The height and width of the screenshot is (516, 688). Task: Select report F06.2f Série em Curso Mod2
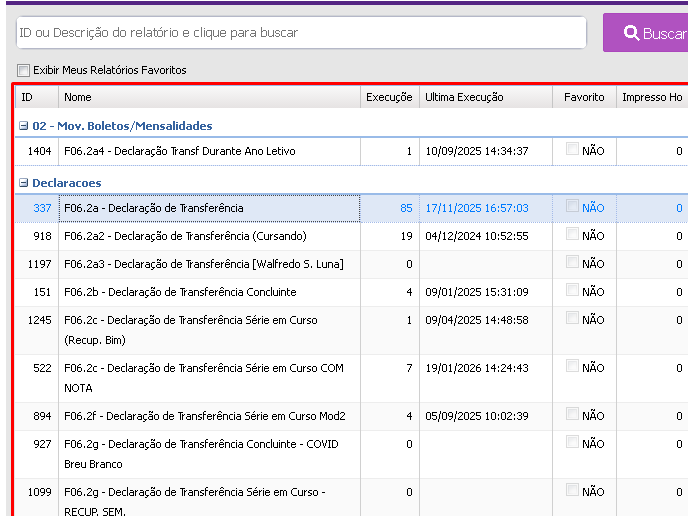(204, 416)
